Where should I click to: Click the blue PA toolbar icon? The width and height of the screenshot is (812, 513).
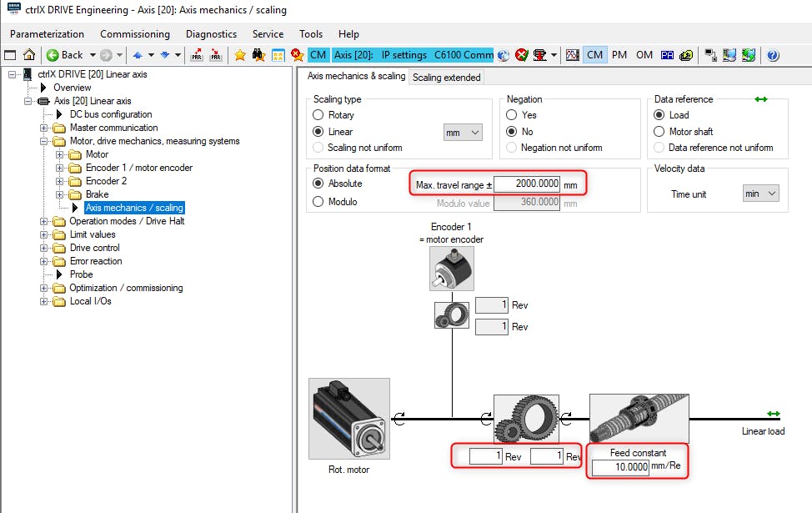667,55
